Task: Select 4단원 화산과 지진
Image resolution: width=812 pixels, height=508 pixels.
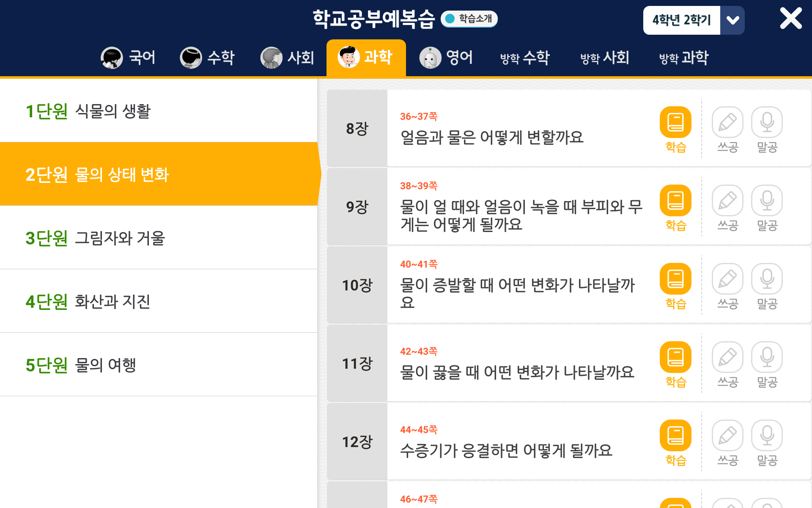Action: 159,301
